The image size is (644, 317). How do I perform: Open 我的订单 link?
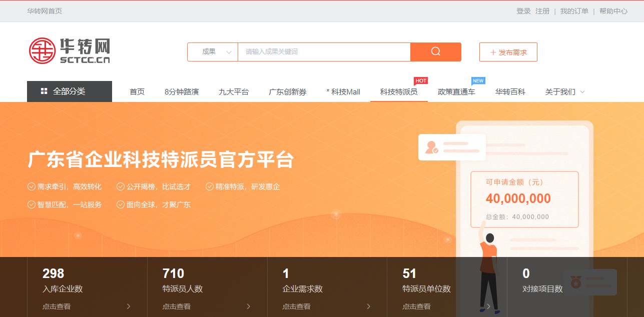click(574, 11)
